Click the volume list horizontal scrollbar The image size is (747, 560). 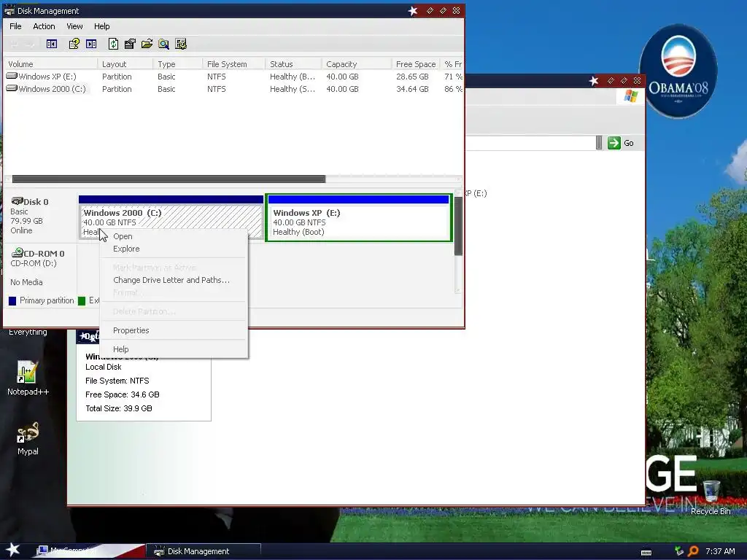[169, 179]
